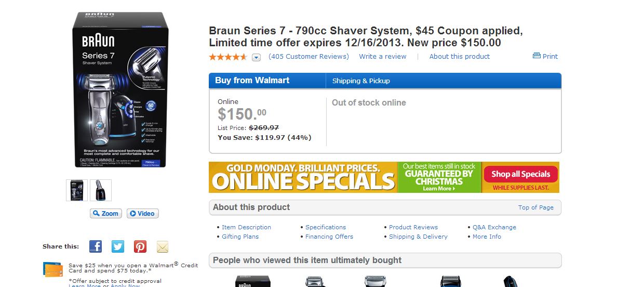Select the second shaver thumbnail

click(101, 190)
